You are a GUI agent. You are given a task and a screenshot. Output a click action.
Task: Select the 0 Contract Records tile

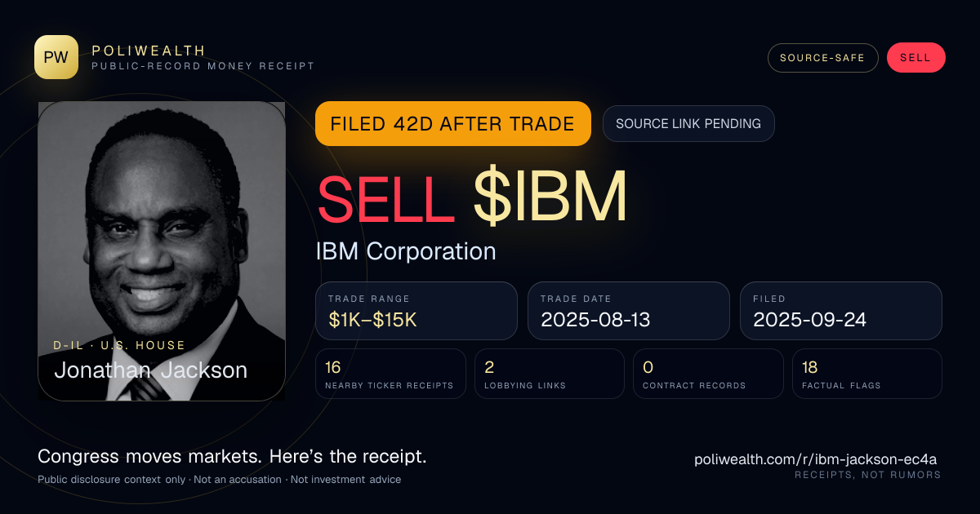[x=708, y=374]
